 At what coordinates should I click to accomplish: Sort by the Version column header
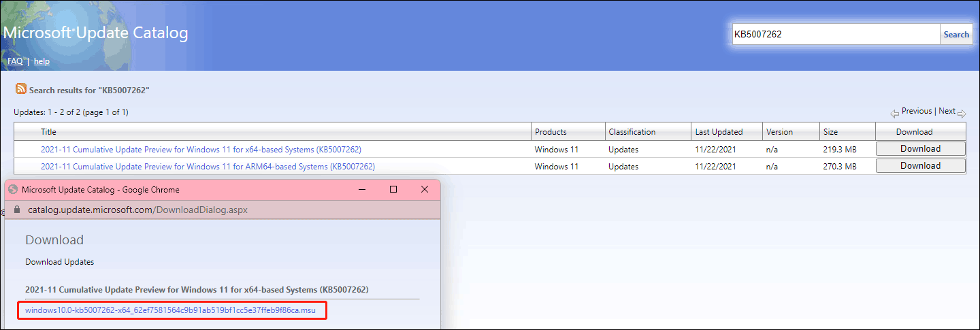779,132
